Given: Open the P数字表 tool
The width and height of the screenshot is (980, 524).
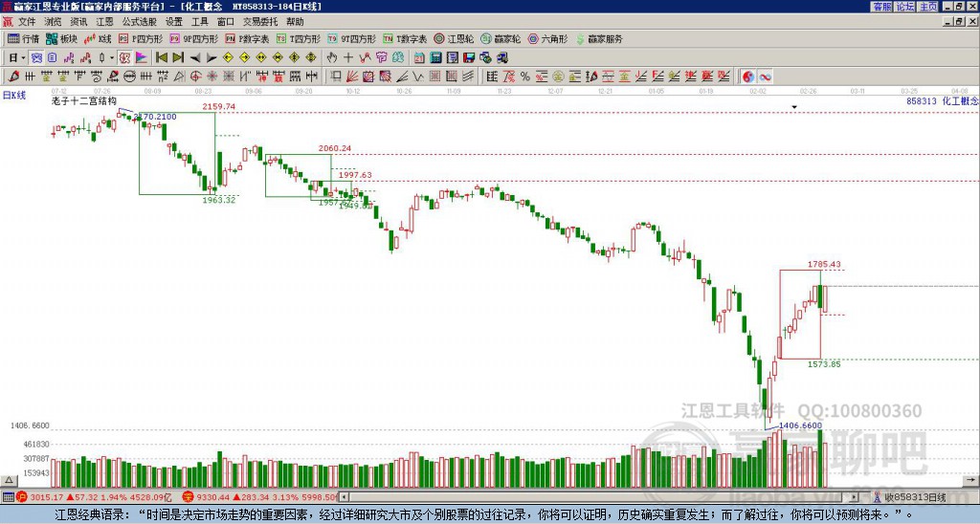Looking at the screenshot, I should [x=247, y=38].
